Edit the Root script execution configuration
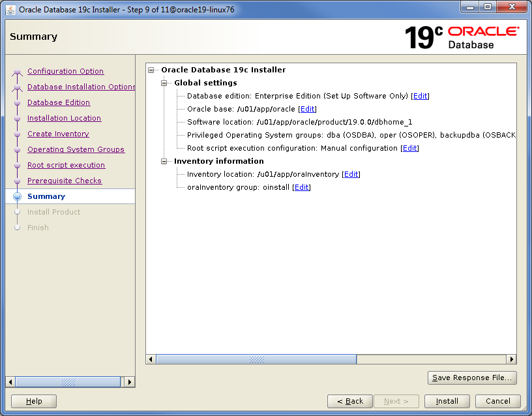 coord(410,148)
